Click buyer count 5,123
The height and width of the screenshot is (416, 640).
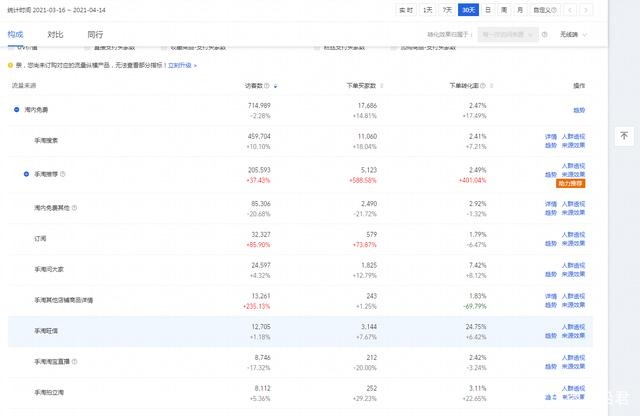click(x=369, y=170)
